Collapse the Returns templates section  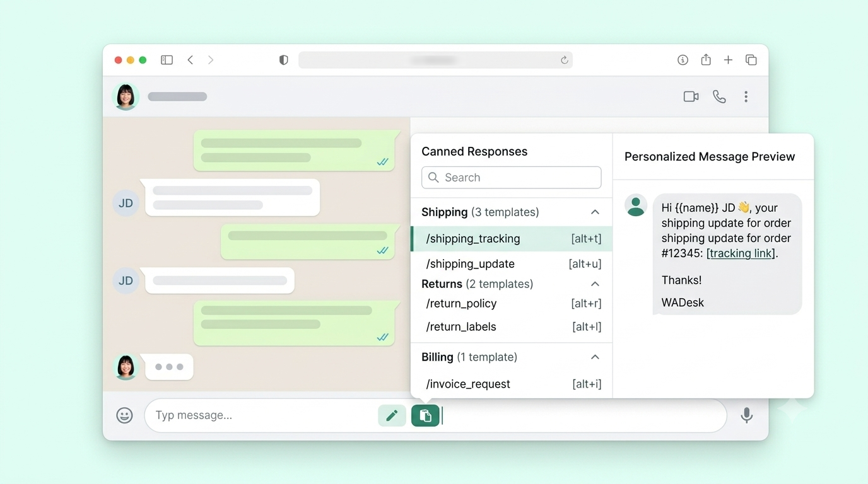[595, 284]
